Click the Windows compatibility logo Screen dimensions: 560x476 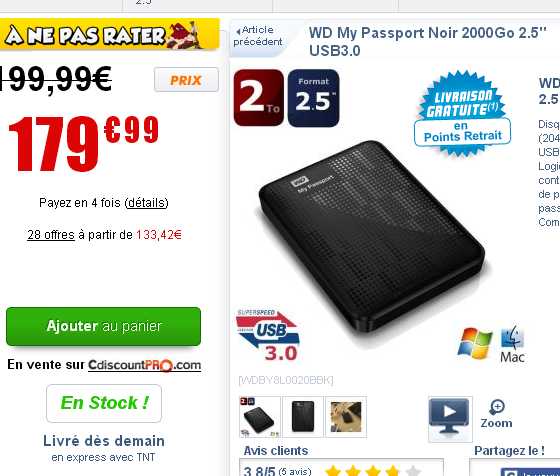pos(475,343)
